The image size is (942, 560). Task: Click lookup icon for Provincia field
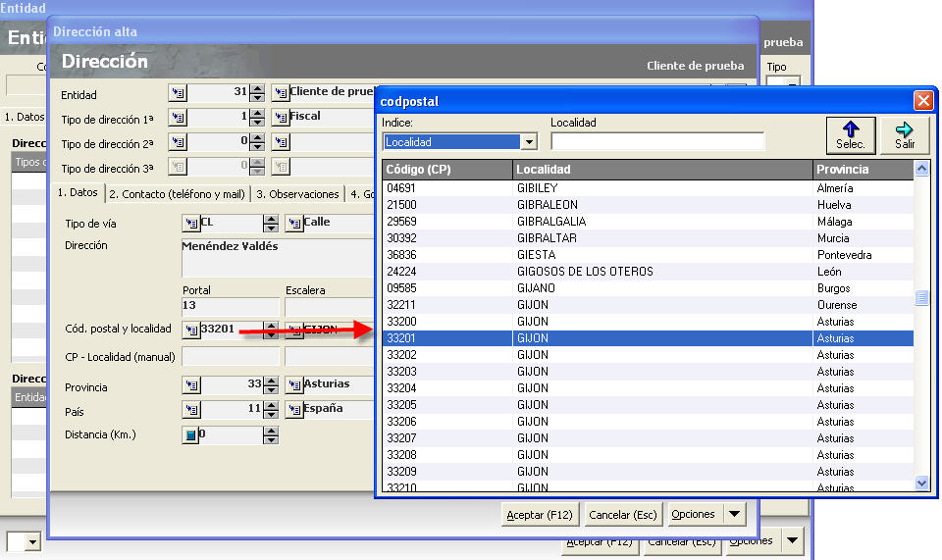[x=191, y=384]
